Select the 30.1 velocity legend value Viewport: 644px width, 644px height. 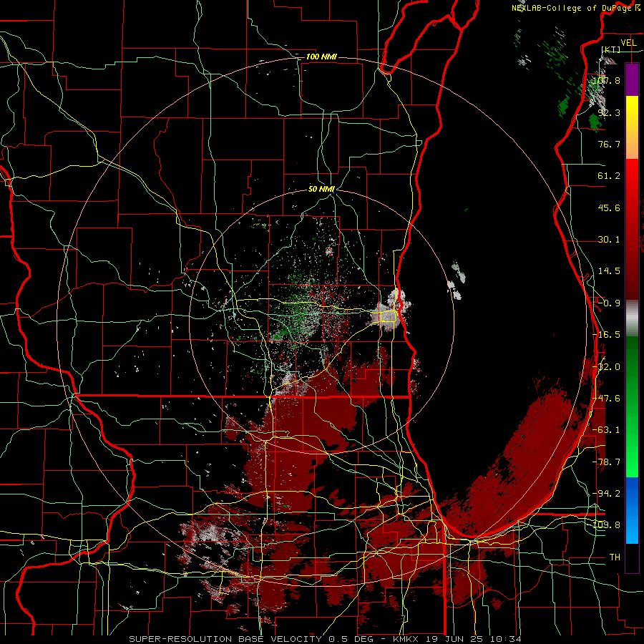609,240
